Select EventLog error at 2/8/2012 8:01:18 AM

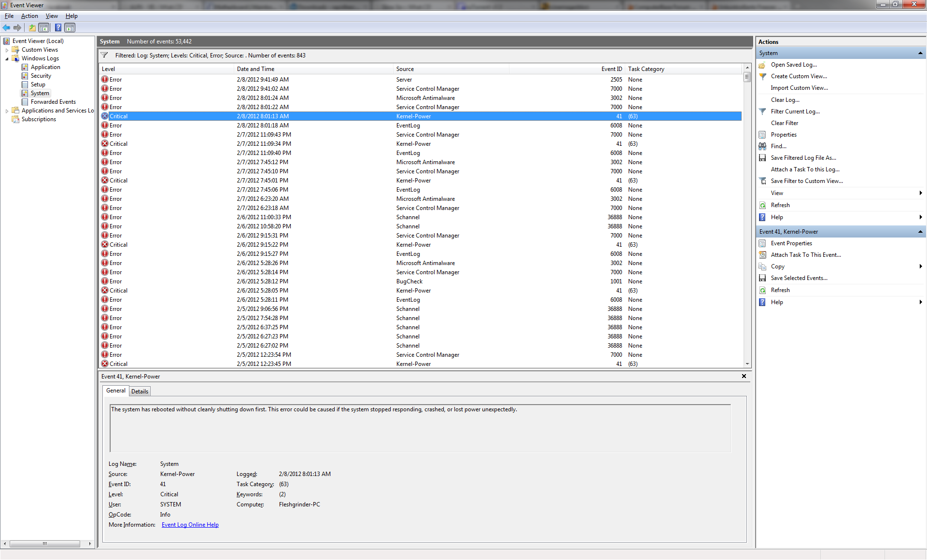[420, 126]
